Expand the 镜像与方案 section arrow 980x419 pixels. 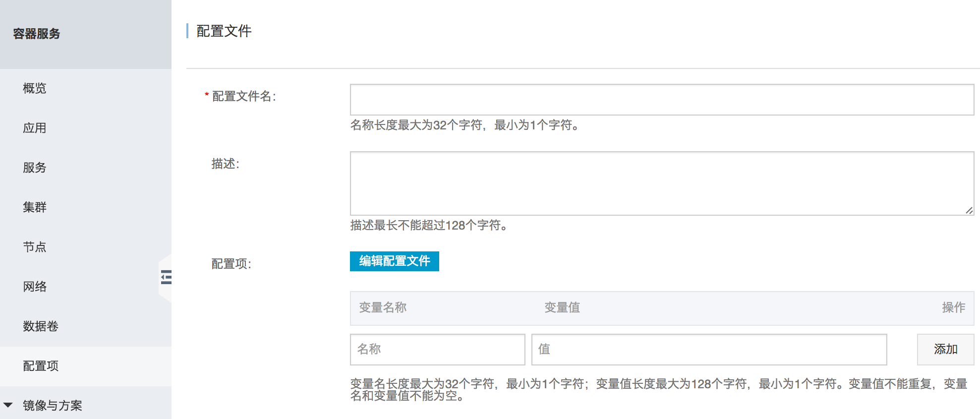pos(8,405)
